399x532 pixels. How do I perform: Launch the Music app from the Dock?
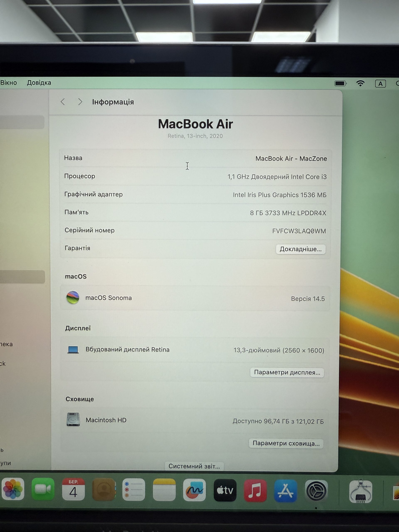pyautogui.click(x=255, y=491)
